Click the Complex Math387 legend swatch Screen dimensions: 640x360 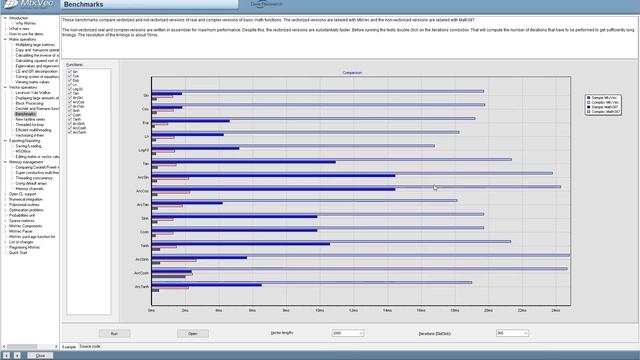(589, 111)
